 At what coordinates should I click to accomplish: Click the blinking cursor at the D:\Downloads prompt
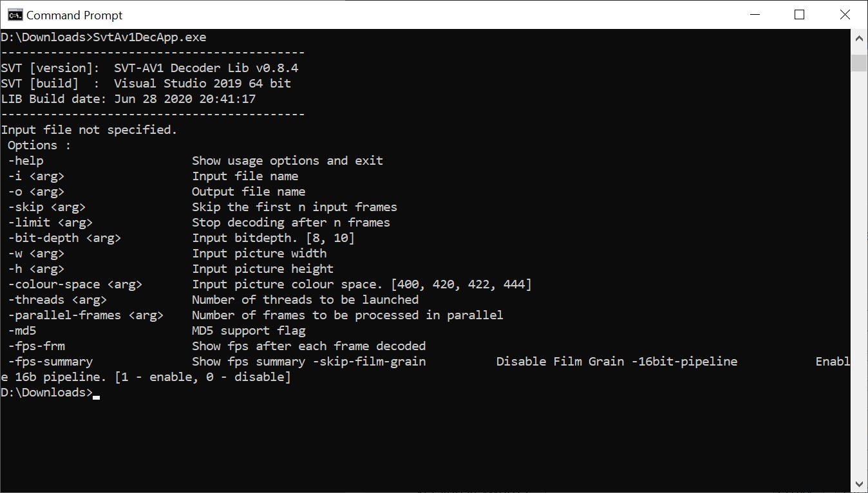coord(97,397)
